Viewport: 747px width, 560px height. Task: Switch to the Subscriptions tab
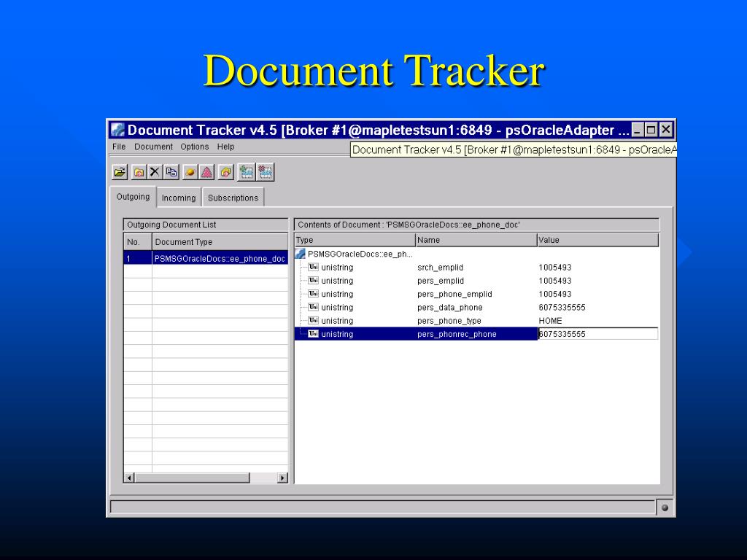point(233,198)
